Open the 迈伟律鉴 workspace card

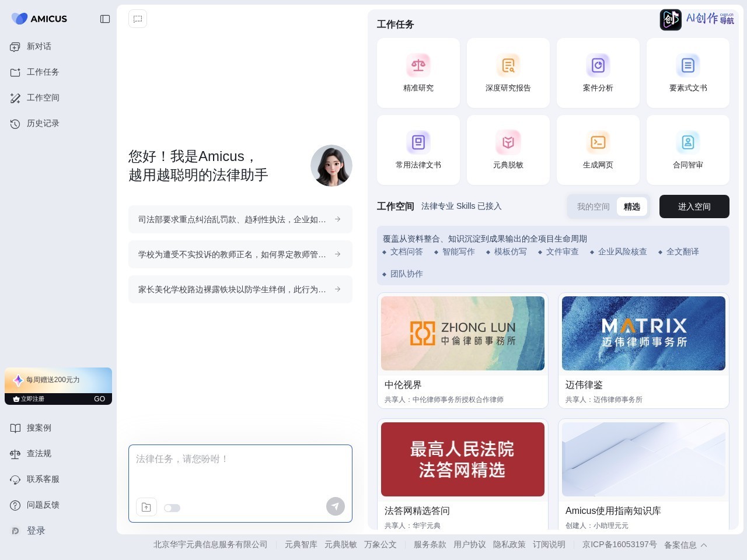(x=644, y=351)
